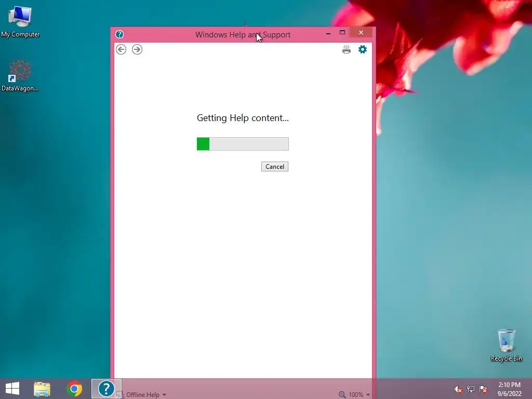Maximize the Windows Help and Support window
This screenshot has height=399, width=532.
coord(342,33)
